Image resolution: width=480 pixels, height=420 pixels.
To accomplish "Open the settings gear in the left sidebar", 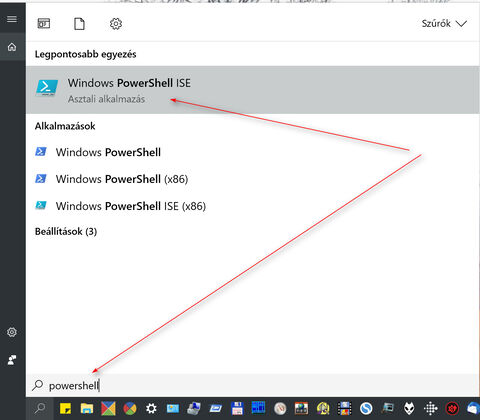I will tap(12, 332).
